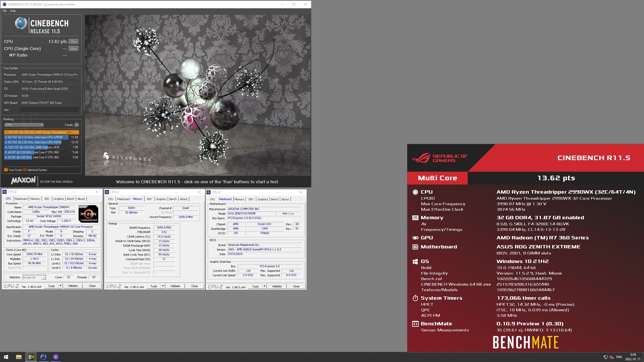
Task: Click Cinebench globe logo
Action: [x=21, y=24]
